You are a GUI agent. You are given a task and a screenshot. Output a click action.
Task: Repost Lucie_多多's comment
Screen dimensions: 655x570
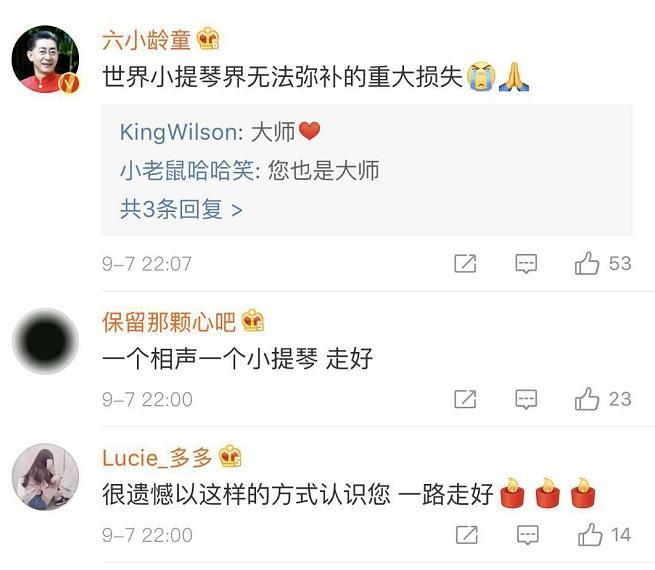pos(467,535)
